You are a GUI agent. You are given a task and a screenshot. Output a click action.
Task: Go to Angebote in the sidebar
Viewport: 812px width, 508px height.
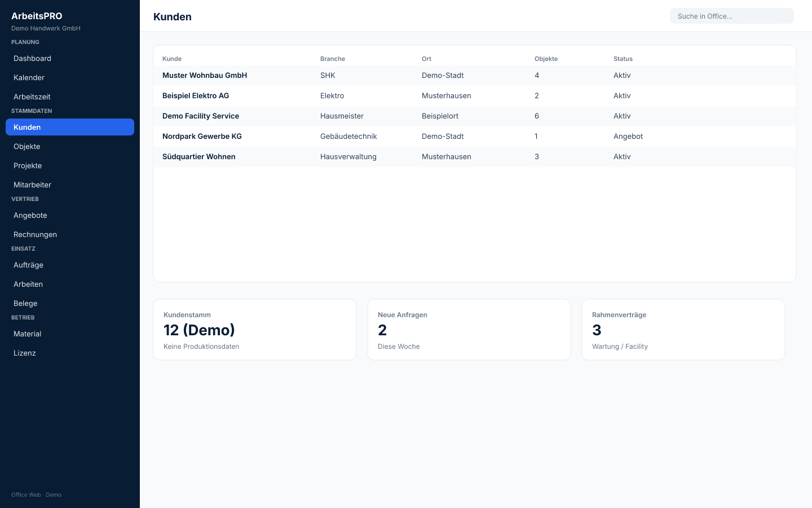[x=70, y=215]
